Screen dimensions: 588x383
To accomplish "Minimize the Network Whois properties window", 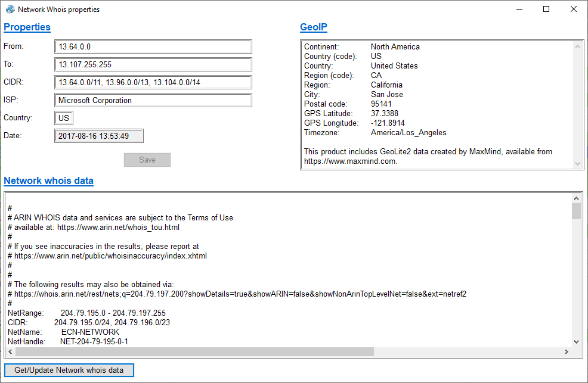I will coord(519,9).
